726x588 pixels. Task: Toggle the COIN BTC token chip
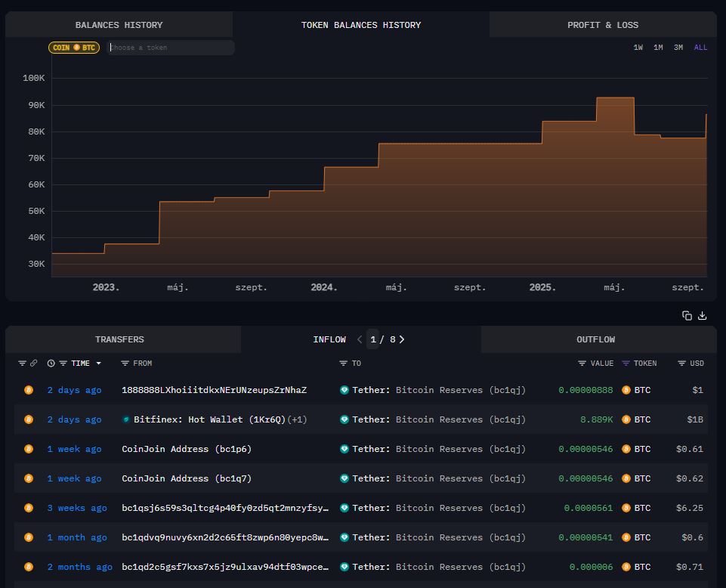74,48
